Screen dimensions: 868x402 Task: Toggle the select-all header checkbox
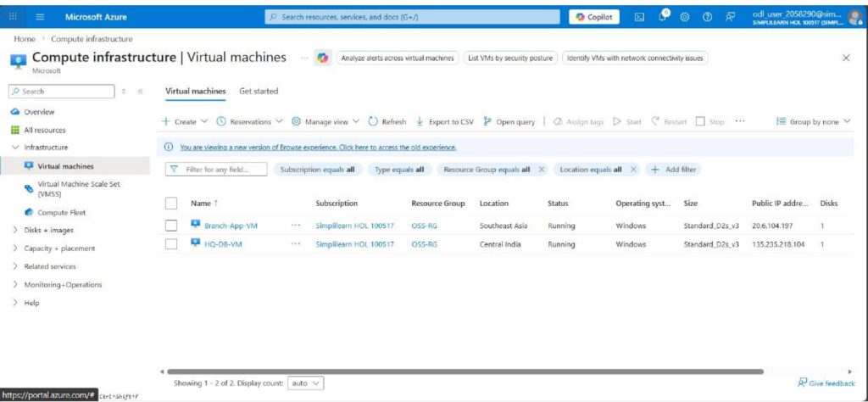tap(171, 204)
